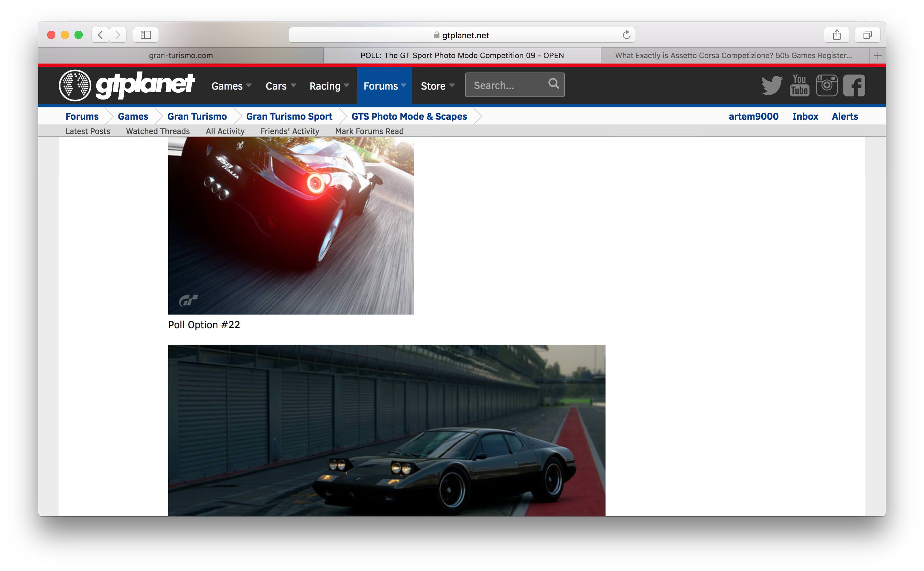The height and width of the screenshot is (571, 924).
Task: Click the lock icon in address bar
Action: coord(436,35)
